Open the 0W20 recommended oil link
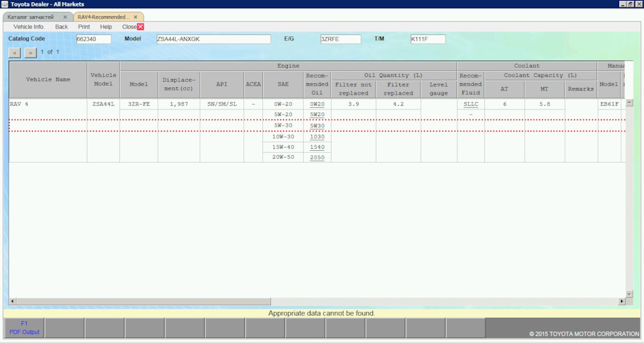Viewport: 644px width, 344px height. tap(317, 104)
